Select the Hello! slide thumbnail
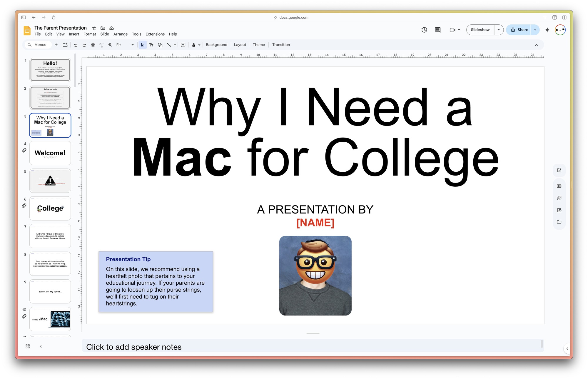 point(50,70)
